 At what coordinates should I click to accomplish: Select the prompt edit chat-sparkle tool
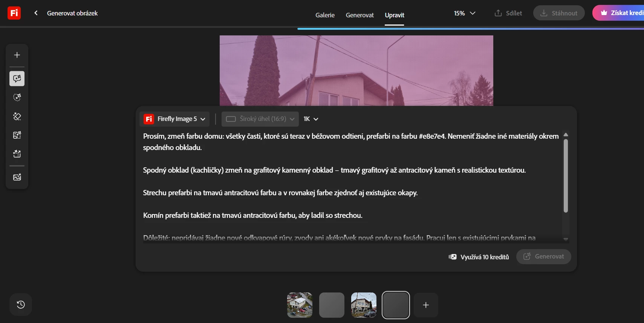coord(17,78)
